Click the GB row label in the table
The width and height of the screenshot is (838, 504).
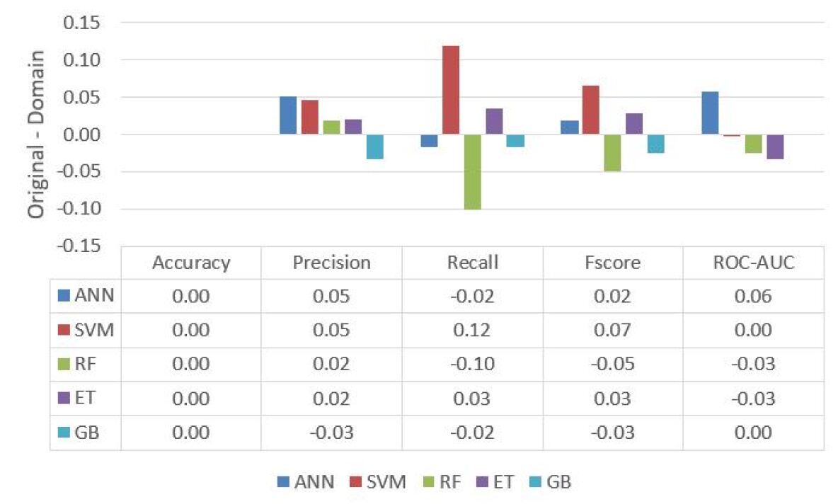85,432
